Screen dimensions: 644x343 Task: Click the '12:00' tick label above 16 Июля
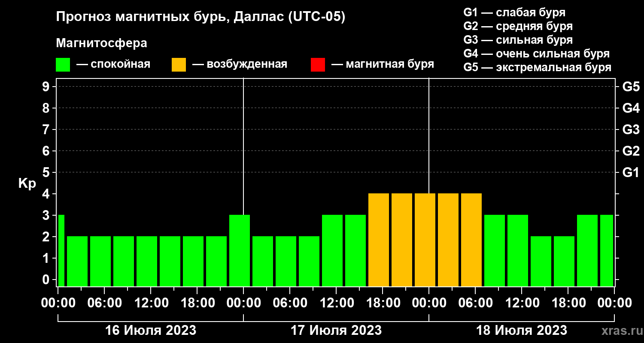point(151,303)
